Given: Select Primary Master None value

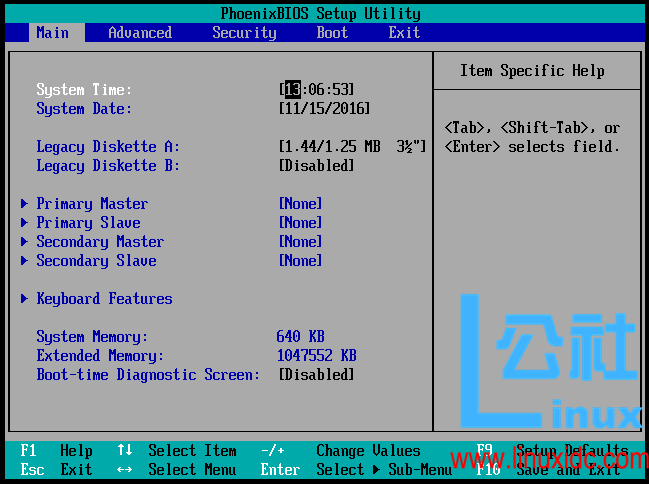Looking at the screenshot, I should 300,204.
